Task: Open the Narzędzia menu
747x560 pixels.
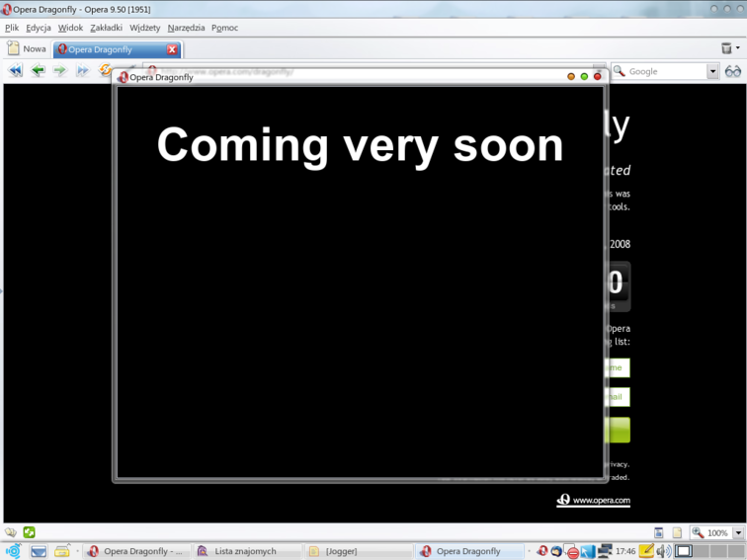Action: (x=186, y=28)
